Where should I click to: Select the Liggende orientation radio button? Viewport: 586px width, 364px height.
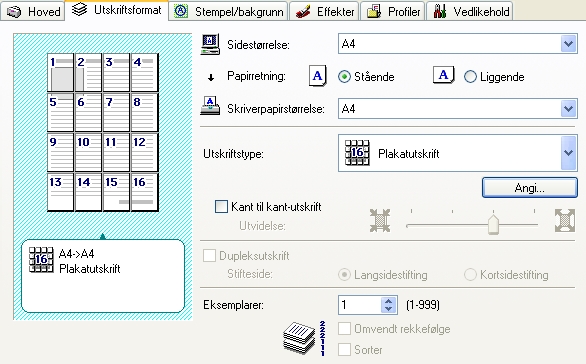[470, 77]
